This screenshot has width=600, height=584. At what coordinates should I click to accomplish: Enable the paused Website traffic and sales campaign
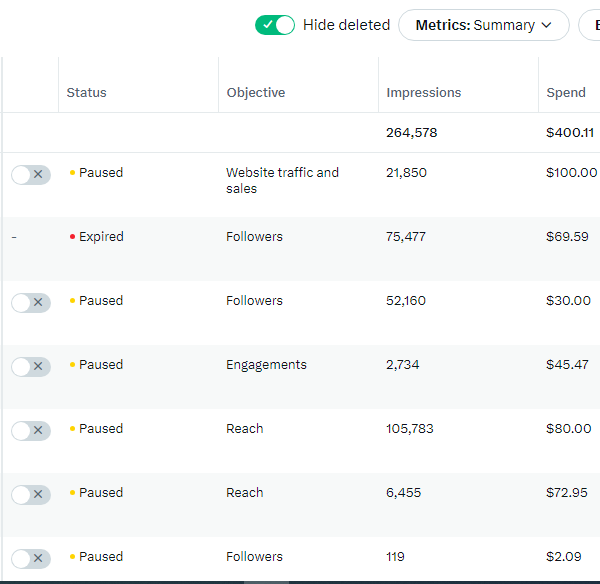[x=31, y=175]
